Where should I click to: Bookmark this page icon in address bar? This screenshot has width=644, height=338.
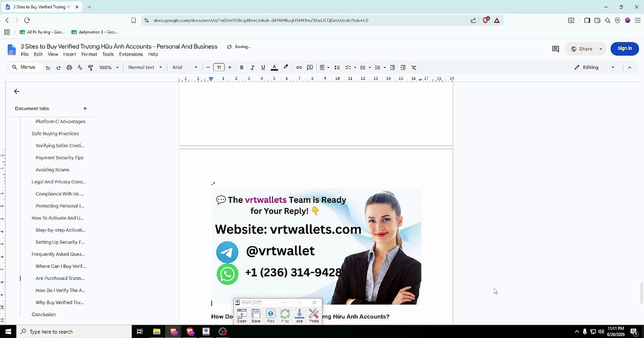coord(133,20)
